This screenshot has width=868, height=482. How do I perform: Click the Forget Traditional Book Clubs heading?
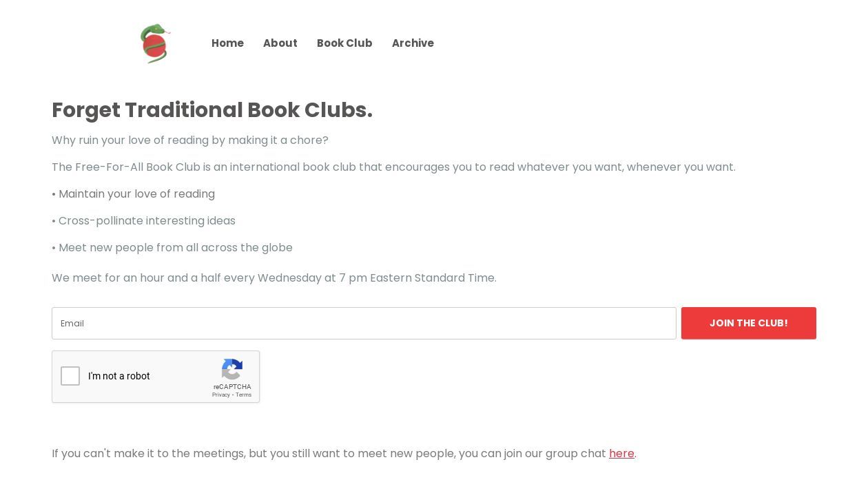coord(212,110)
